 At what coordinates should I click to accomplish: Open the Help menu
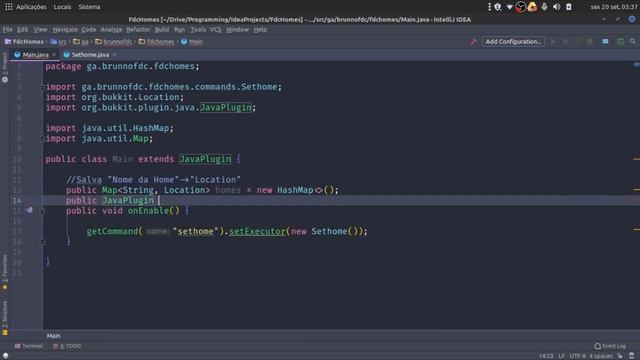pyautogui.click(x=260, y=29)
